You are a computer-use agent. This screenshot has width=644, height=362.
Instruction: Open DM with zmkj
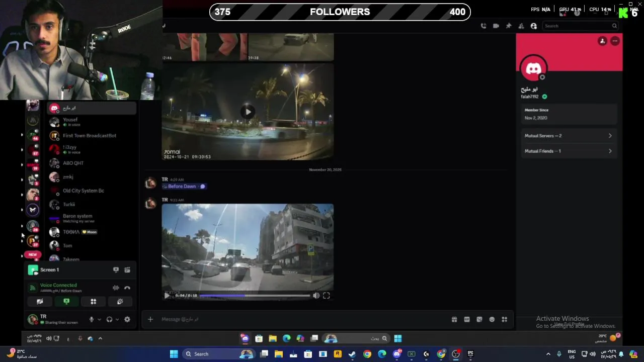pyautogui.click(x=92, y=177)
